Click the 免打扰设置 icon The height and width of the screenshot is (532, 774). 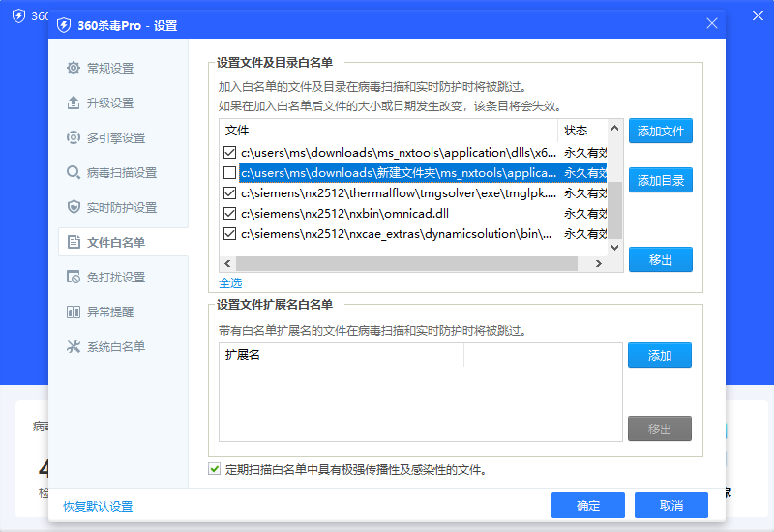coord(74,277)
